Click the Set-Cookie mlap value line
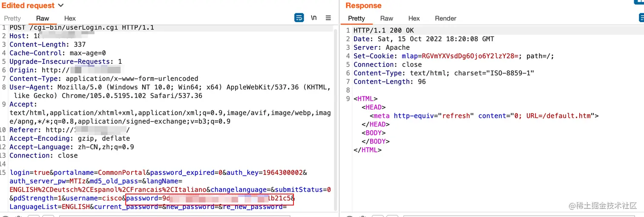644x217 pixels. pyautogui.click(x=454, y=56)
